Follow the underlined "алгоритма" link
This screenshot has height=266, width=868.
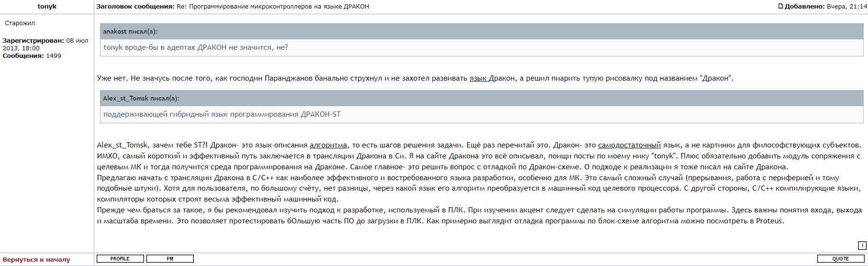328,145
